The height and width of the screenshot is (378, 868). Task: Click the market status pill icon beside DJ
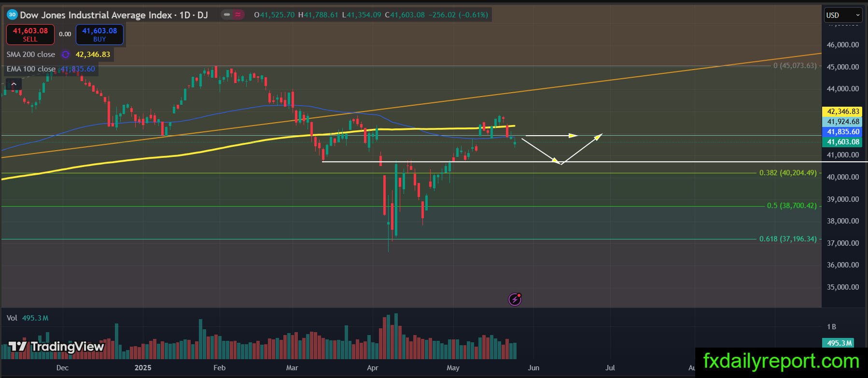[x=233, y=15]
